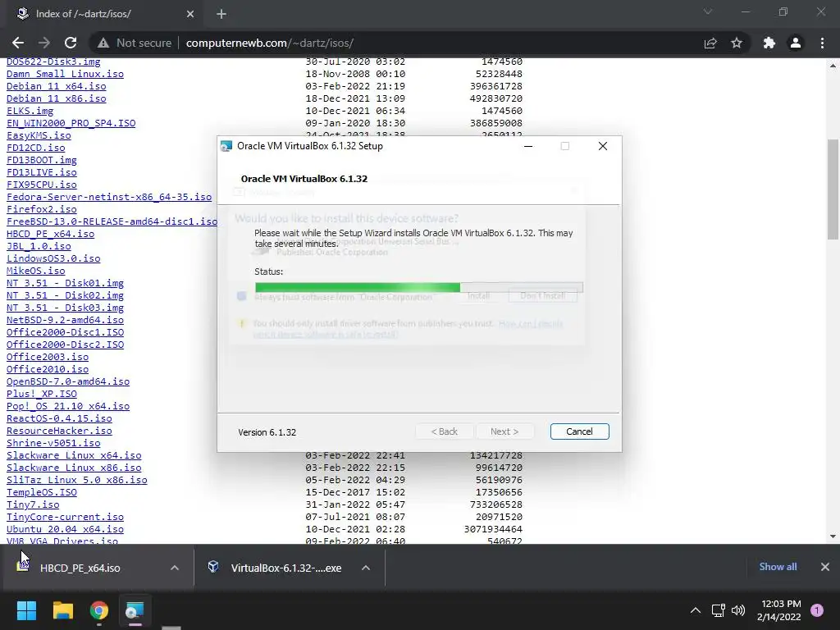
Task: Open Chrome three-dot menu
Action: [x=822, y=43]
